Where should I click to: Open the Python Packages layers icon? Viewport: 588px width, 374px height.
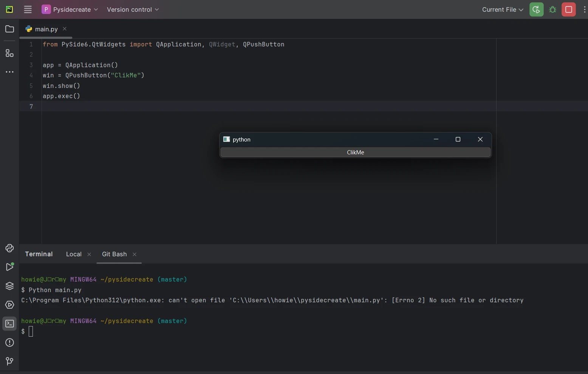point(9,286)
